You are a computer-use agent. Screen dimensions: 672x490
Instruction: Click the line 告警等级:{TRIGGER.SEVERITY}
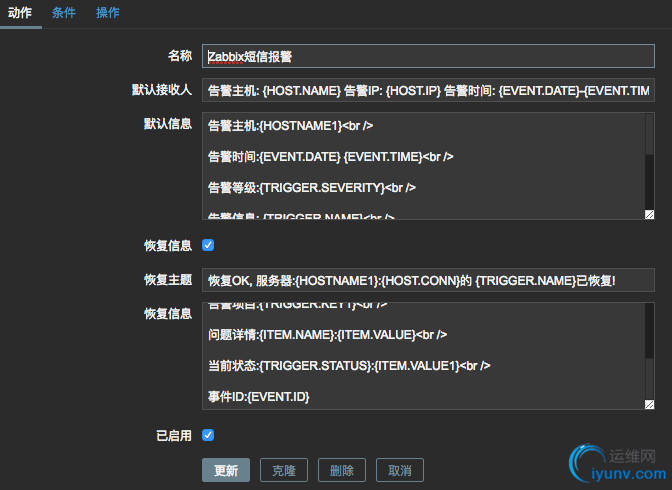(x=312, y=188)
